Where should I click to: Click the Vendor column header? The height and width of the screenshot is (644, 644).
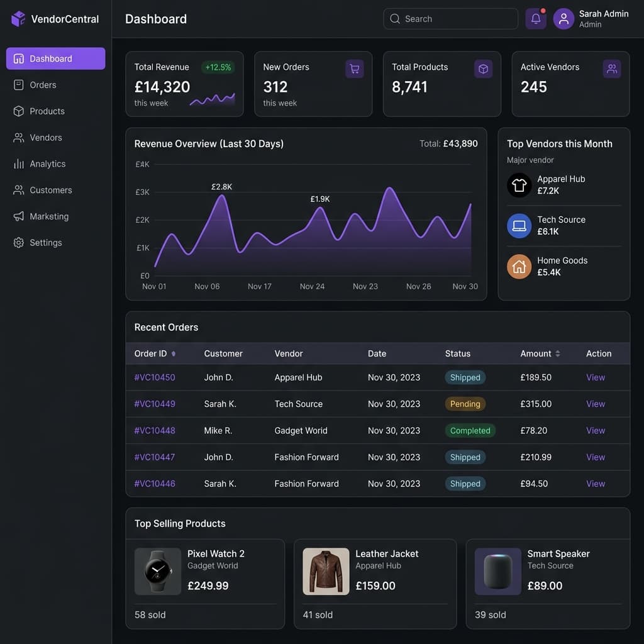[x=289, y=353]
